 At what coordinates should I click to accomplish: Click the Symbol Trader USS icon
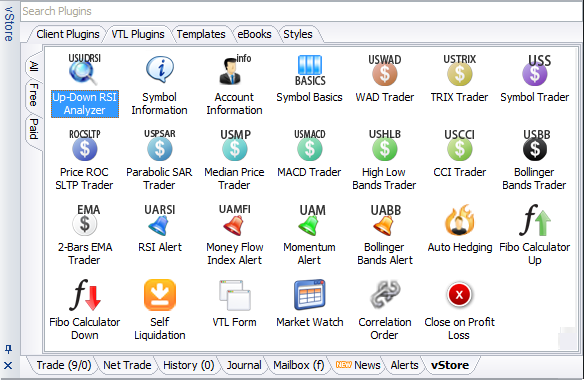[535, 70]
